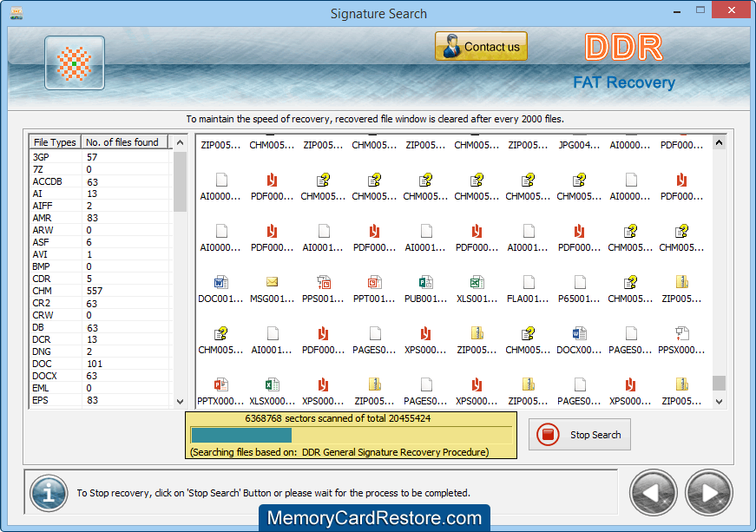Select the DOCX file type row
This screenshot has height=532, width=756.
point(101,376)
